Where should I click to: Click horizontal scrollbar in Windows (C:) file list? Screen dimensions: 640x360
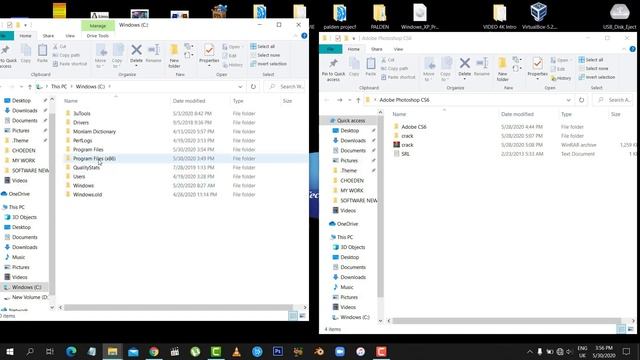178,307
